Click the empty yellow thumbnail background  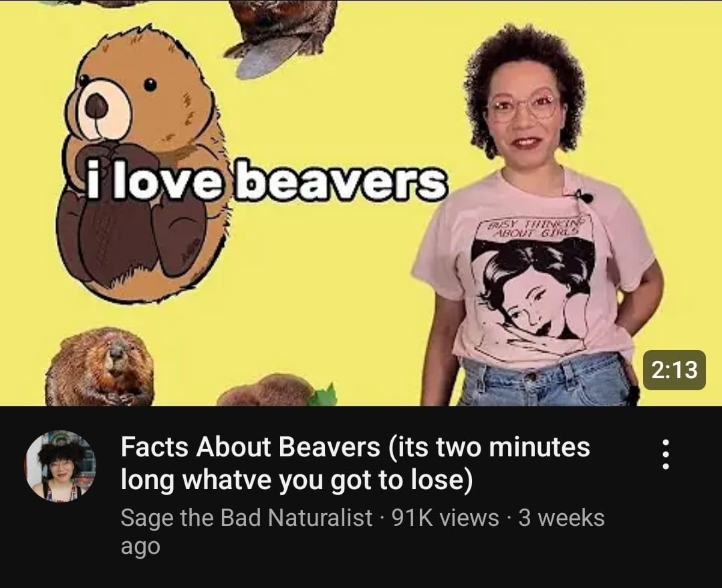point(341,276)
